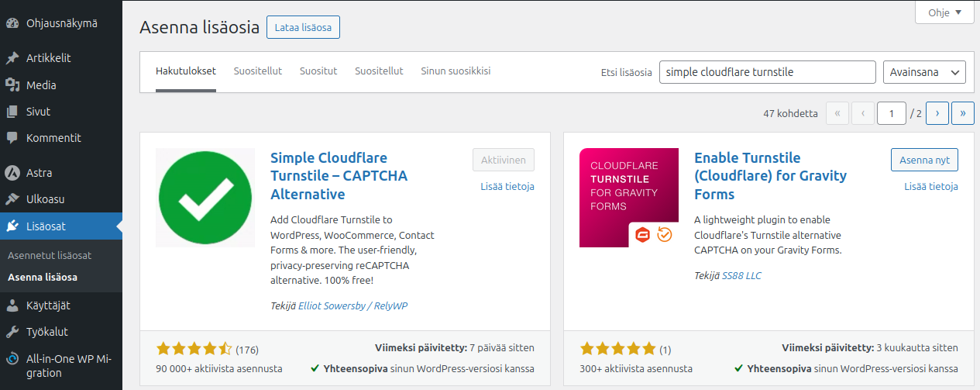Open the Artikkelit menu
This screenshot has width=980, height=390.
[x=61, y=58]
